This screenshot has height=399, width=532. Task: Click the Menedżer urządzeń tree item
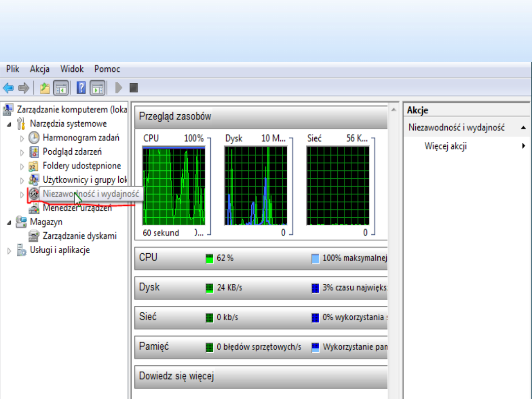77,208
